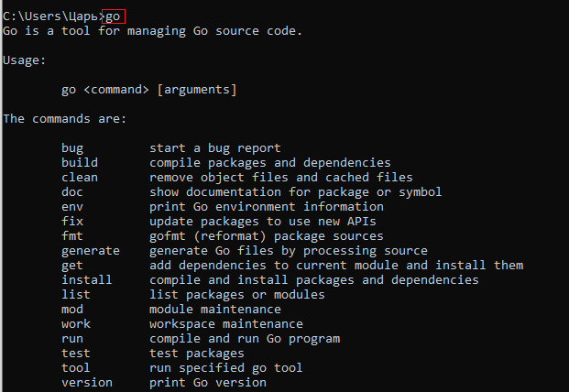The image size is (569, 392).
Task: Click the 'bug' command name
Action: 72,148
